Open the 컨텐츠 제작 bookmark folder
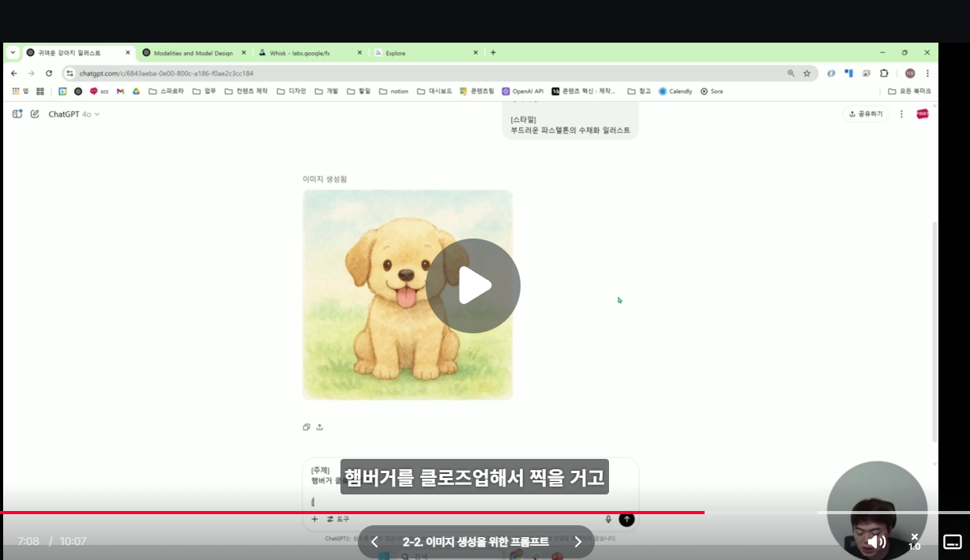The image size is (970, 560). [x=246, y=91]
